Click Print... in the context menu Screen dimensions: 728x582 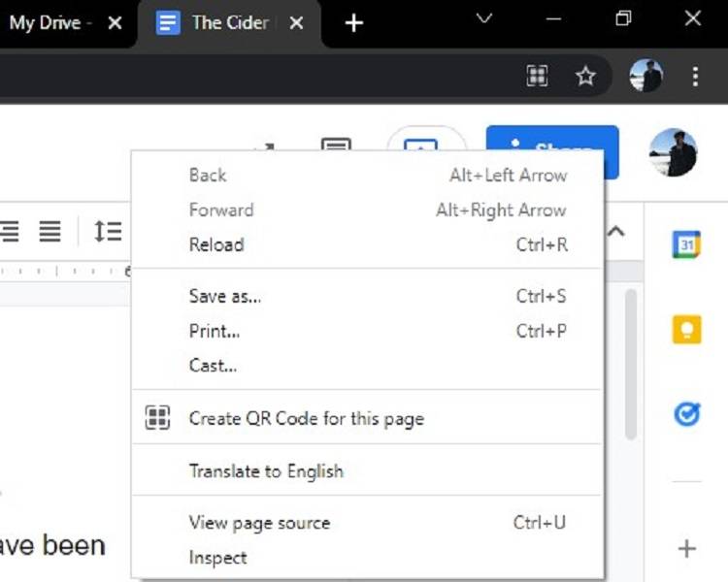[x=215, y=331]
